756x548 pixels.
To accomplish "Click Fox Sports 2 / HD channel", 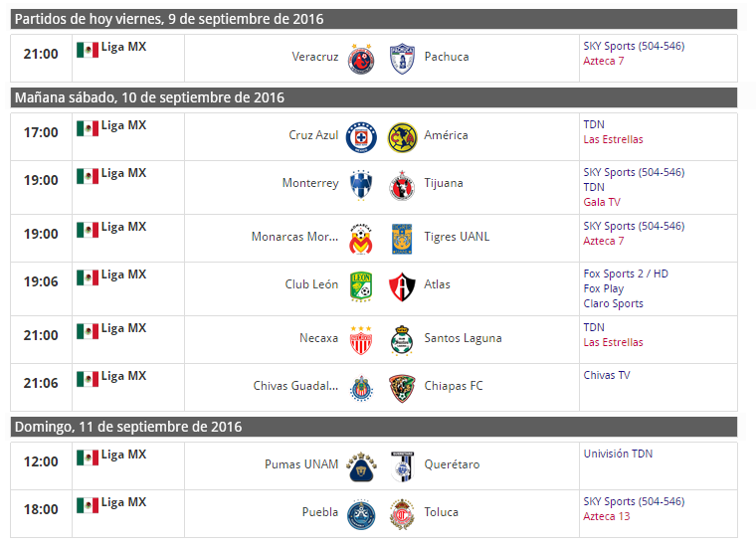I will click(x=626, y=274).
